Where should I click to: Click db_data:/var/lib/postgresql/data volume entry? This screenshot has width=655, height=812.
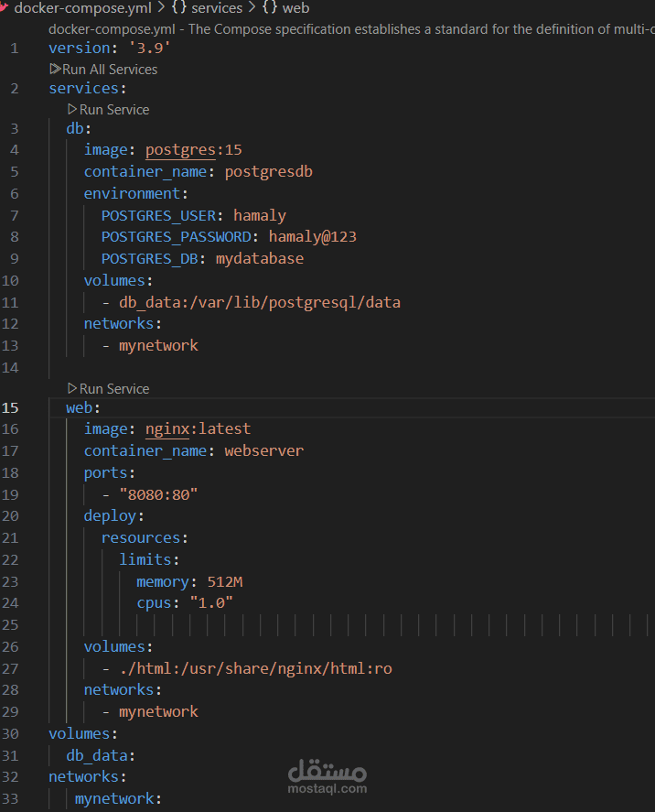(x=260, y=302)
